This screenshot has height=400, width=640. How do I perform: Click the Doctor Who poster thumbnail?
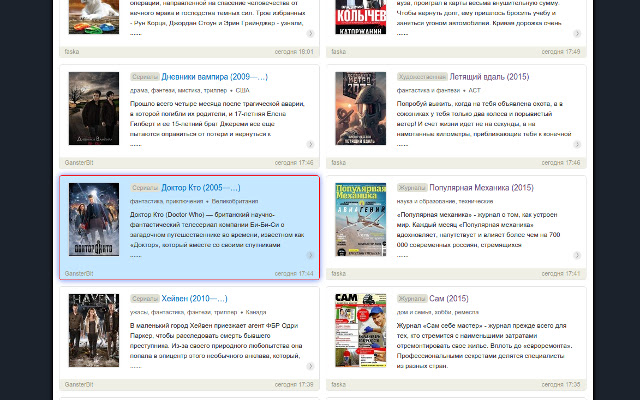[x=94, y=220]
